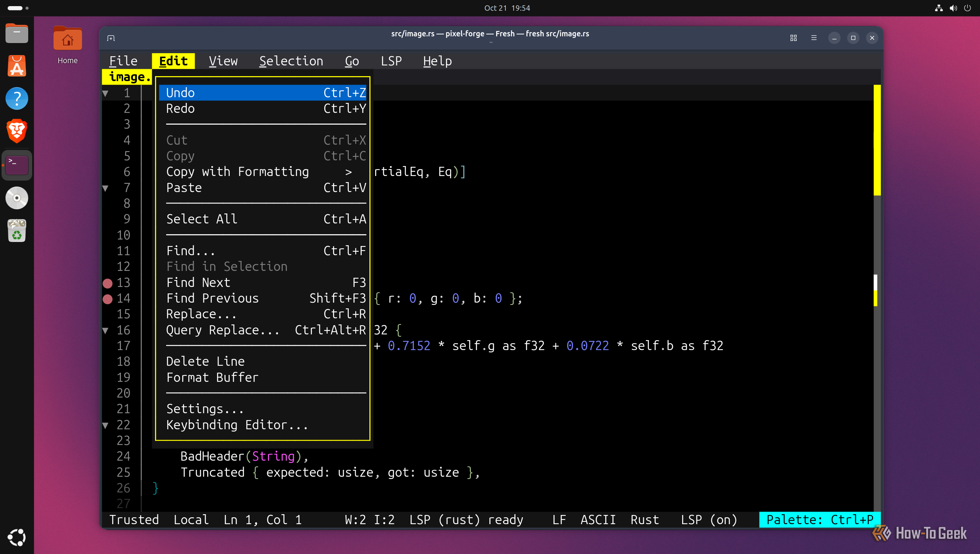Click the ASCII encoding indicator
The height and width of the screenshot is (554, 980).
point(598,520)
